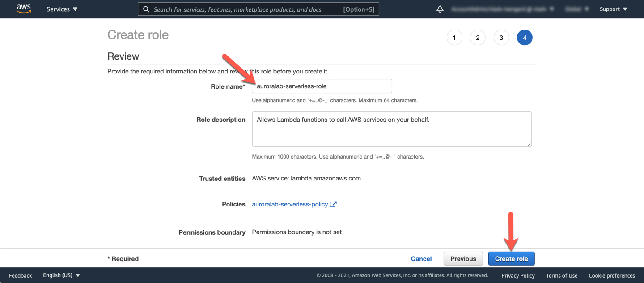Open the English (US) language selector
Viewport: 644px width, 283px height.
[x=61, y=275]
